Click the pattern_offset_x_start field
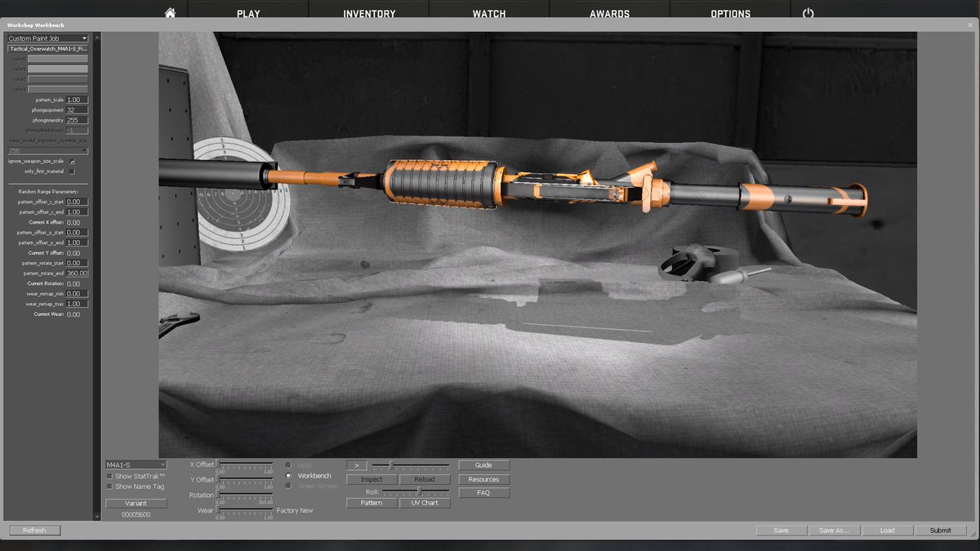 (77, 202)
